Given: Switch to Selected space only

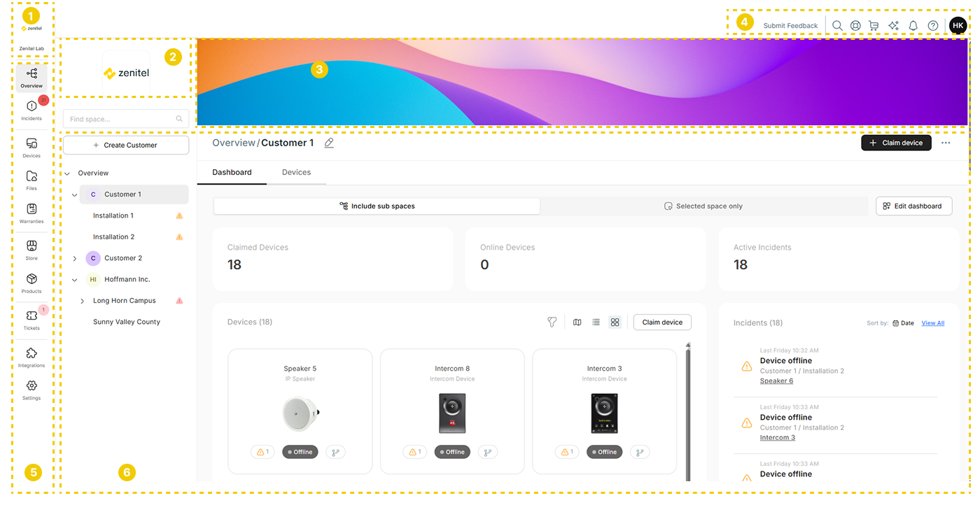Looking at the screenshot, I should 703,206.
